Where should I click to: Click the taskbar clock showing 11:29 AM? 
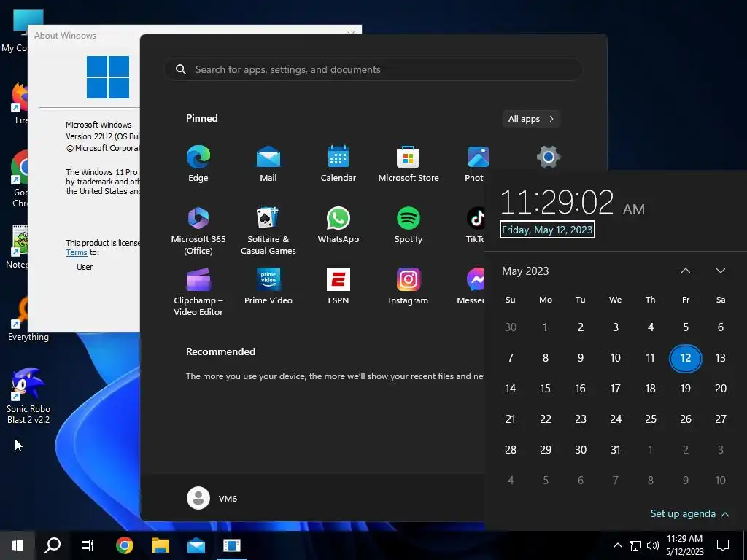pos(684,545)
